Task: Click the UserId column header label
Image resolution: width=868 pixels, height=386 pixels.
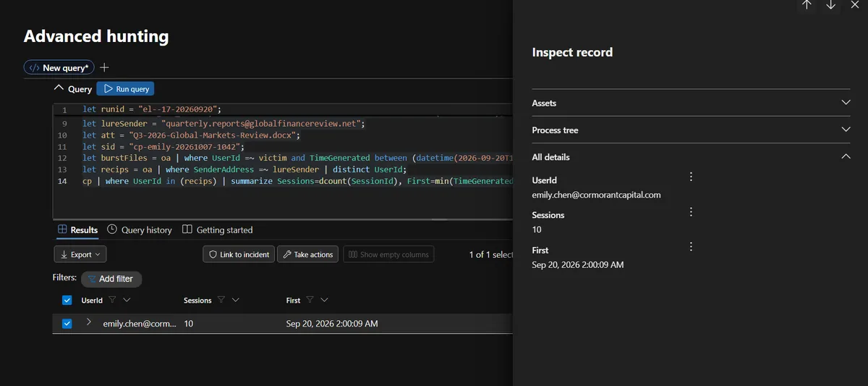Action: click(92, 300)
